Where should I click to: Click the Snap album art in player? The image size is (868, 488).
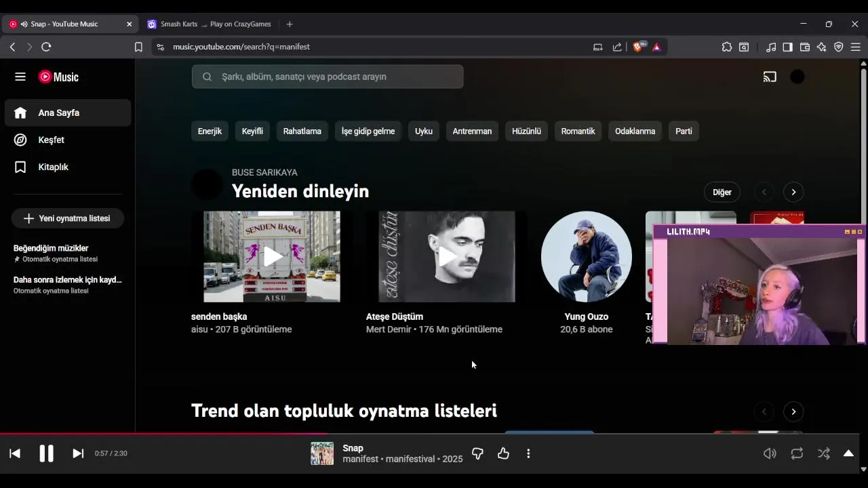[322, 453]
